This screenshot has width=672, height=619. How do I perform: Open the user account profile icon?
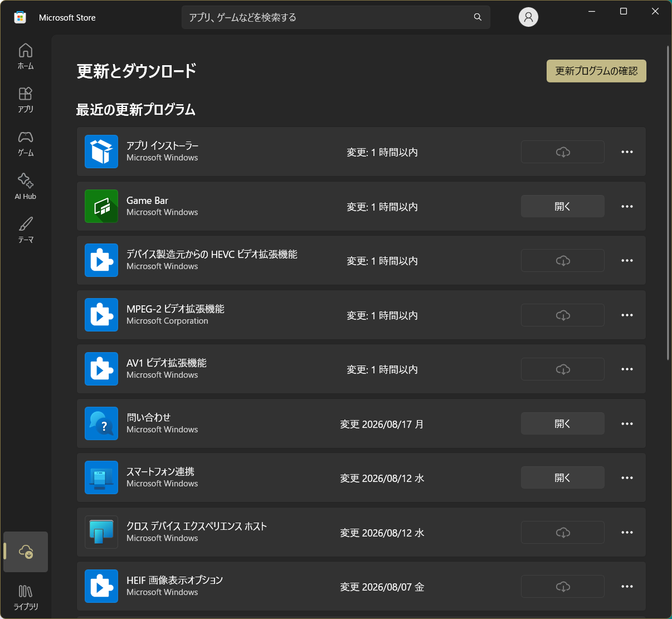[528, 17]
